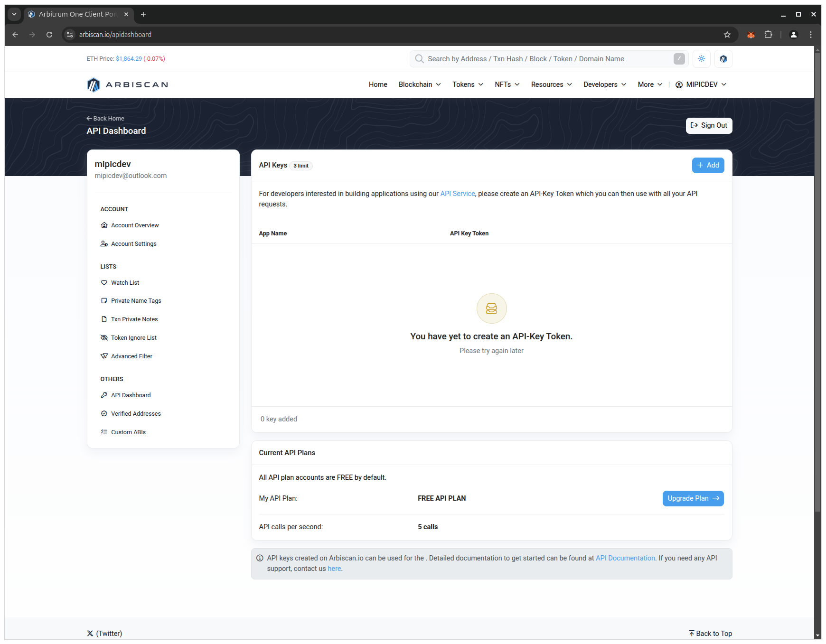Click the Verified Addresses checkmark icon

point(104,413)
